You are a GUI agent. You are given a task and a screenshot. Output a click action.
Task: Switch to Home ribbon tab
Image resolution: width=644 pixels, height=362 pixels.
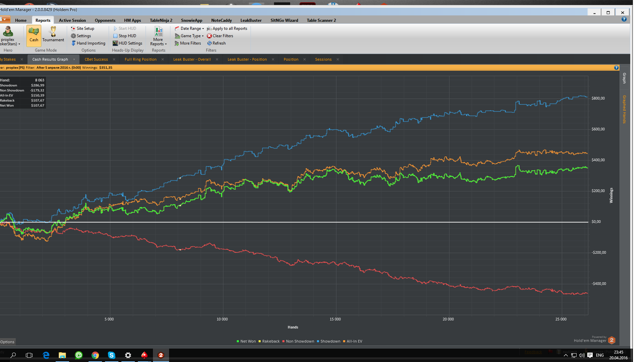coord(21,20)
